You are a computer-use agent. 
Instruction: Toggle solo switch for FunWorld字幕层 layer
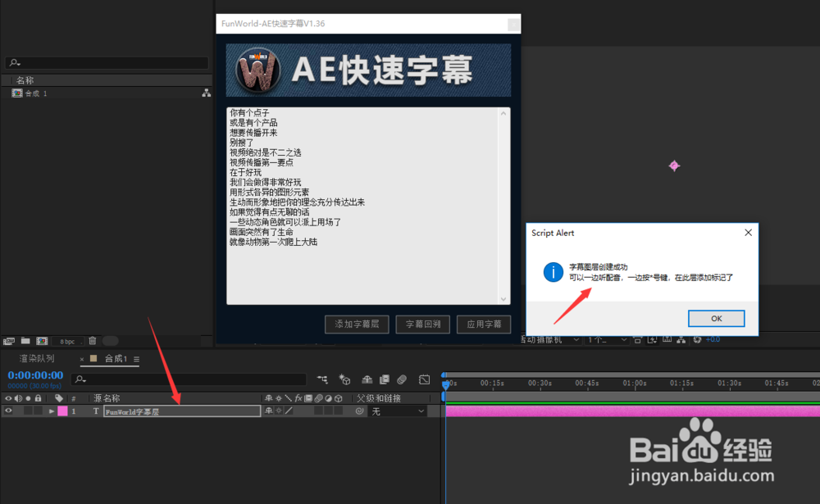coord(28,411)
